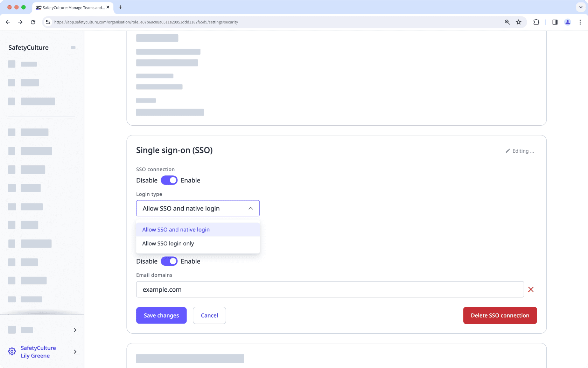Click the browser profile avatar icon
Image resolution: width=588 pixels, height=368 pixels.
pyautogui.click(x=568, y=22)
